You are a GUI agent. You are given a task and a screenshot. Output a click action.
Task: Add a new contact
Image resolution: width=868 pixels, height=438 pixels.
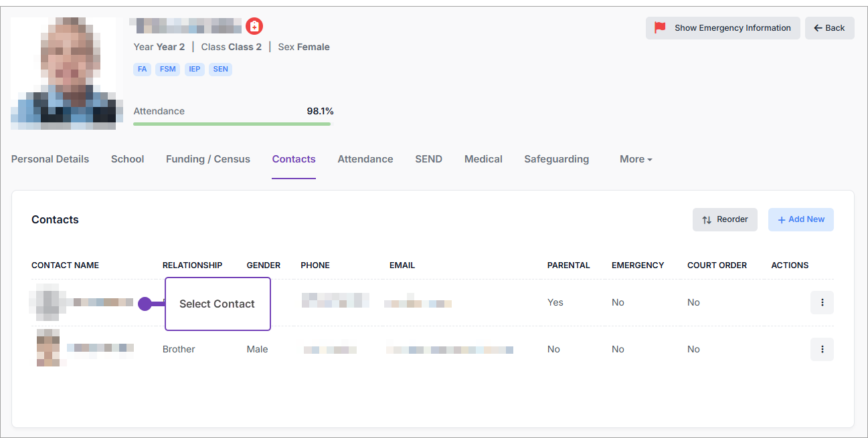(800, 219)
